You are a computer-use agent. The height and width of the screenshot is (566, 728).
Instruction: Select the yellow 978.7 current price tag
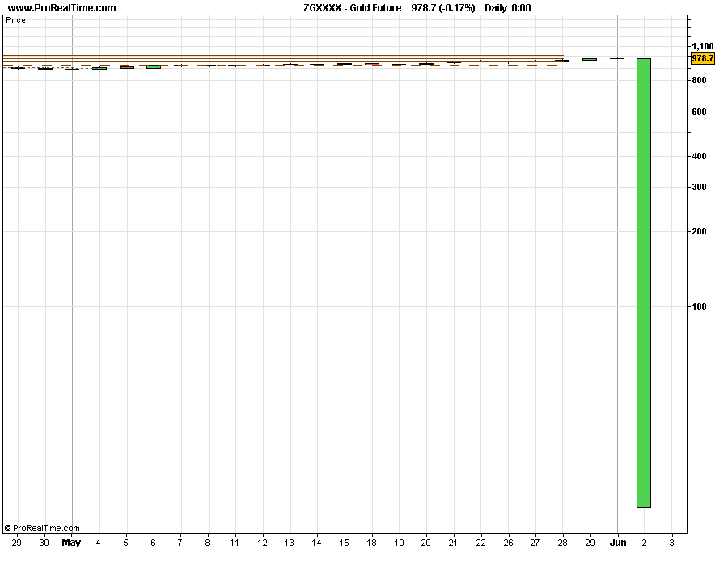(x=702, y=58)
